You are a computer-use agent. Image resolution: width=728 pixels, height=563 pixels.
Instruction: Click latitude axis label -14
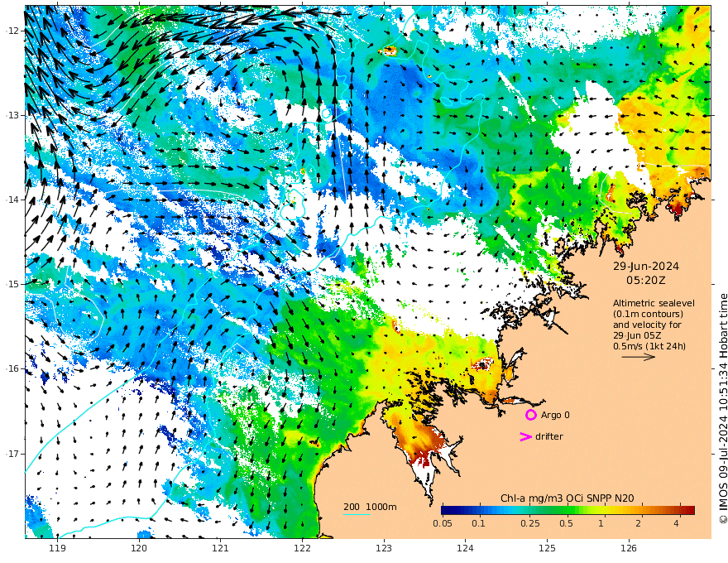coord(12,200)
